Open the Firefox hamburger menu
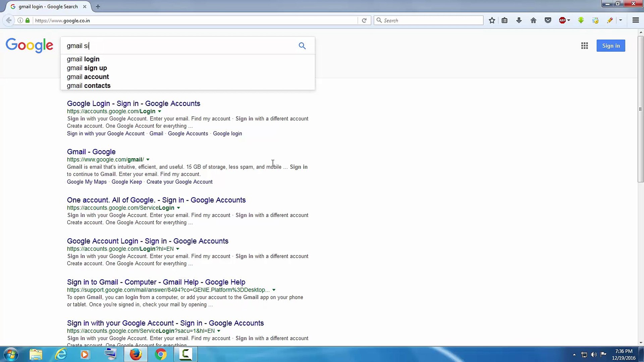Image resolution: width=644 pixels, height=362 pixels. [636, 20]
